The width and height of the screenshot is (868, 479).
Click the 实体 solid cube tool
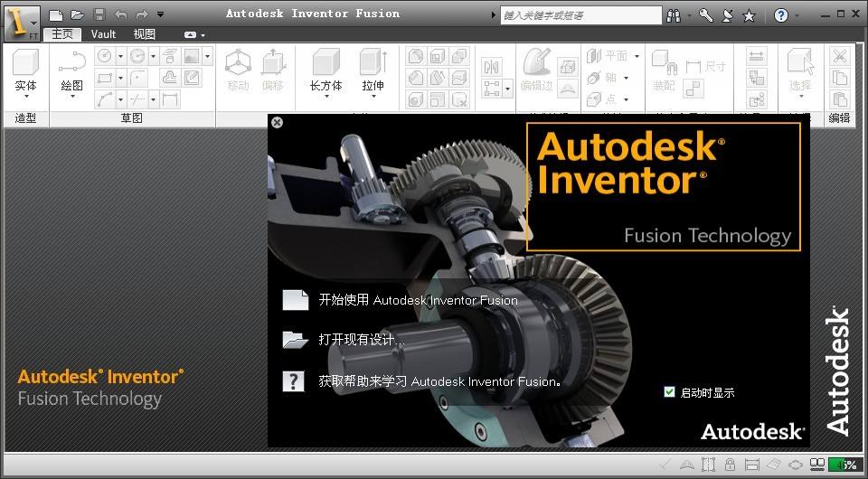[x=25, y=72]
